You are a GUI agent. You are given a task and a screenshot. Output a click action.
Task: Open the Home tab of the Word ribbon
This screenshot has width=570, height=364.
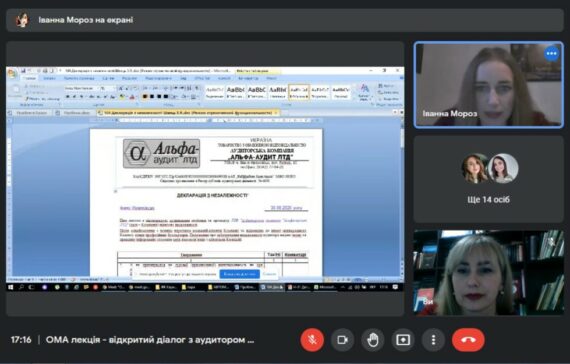[x=29, y=78]
